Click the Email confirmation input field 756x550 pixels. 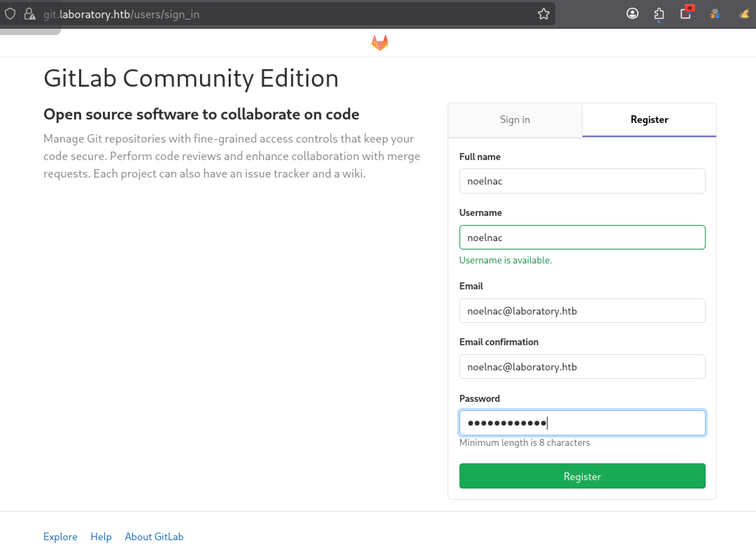click(x=582, y=367)
